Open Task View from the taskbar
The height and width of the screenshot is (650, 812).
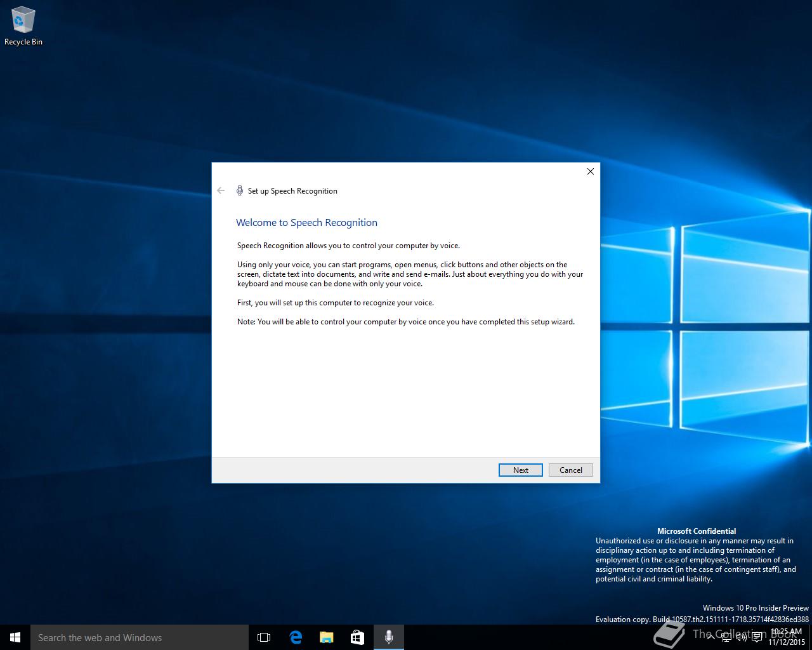click(x=264, y=637)
